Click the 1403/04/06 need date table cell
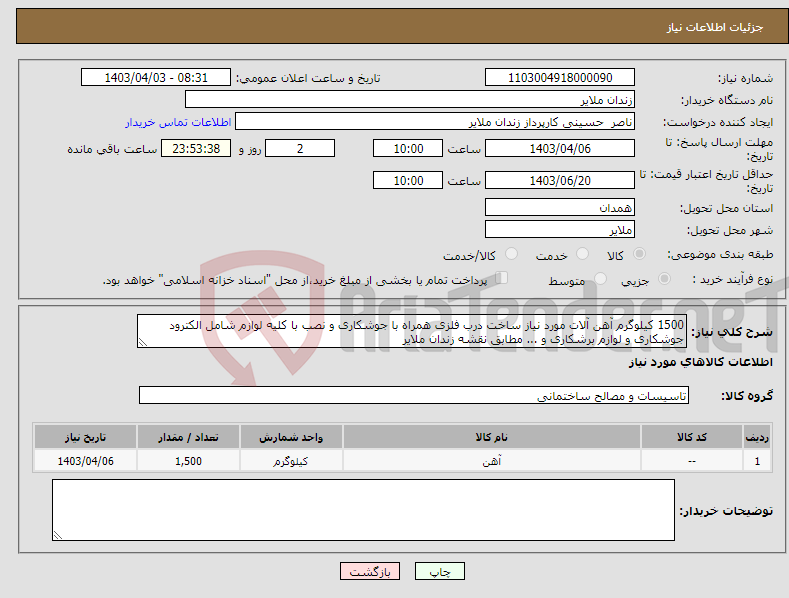The height and width of the screenshot is (598, 789). [86, 461]
